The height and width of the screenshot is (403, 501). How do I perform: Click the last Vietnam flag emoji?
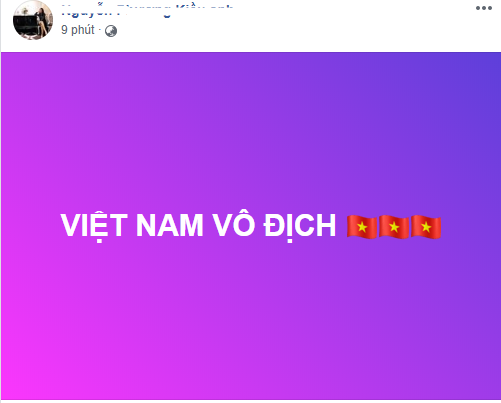tap(426, 227)
